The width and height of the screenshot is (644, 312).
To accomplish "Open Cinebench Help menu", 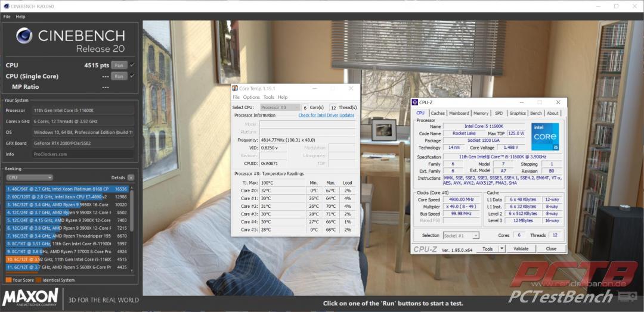I will pos(20,17).
